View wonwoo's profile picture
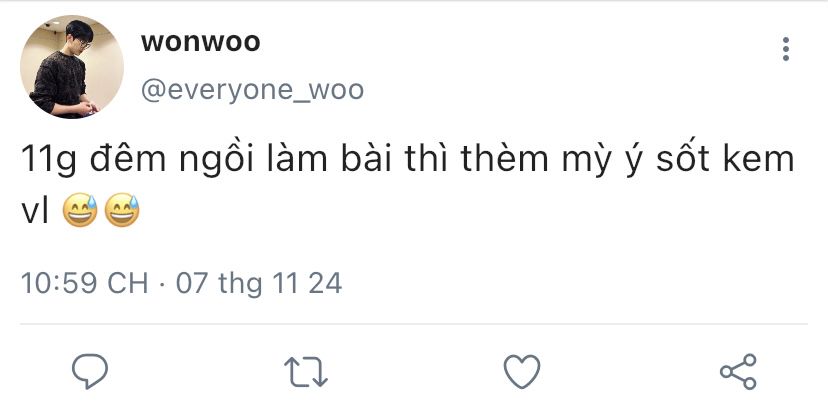Image resolution: width=828 pixels, height=419 pixels. (x=72, y=67)
